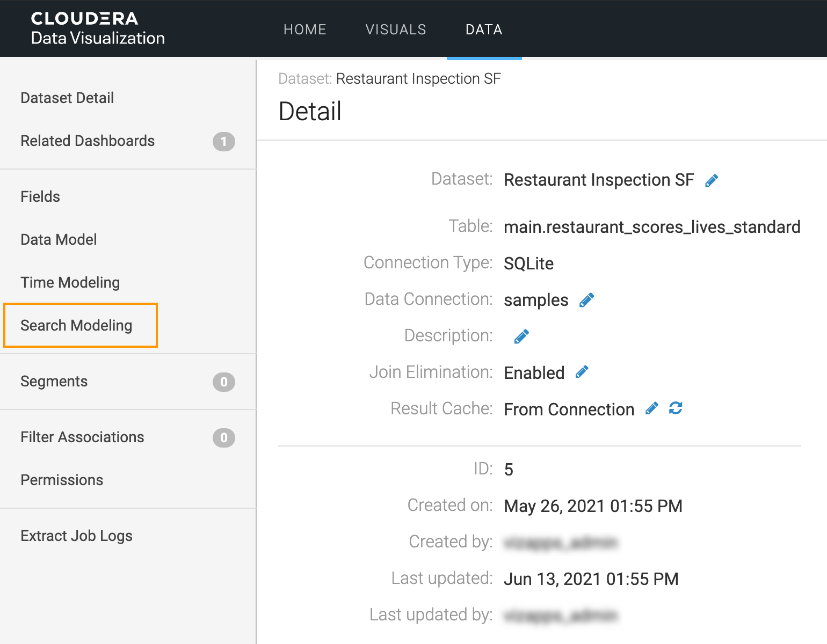The image size is (827, 644).
Task: Edit the Description field pencil icon
Action: click(x=521, y=336)
